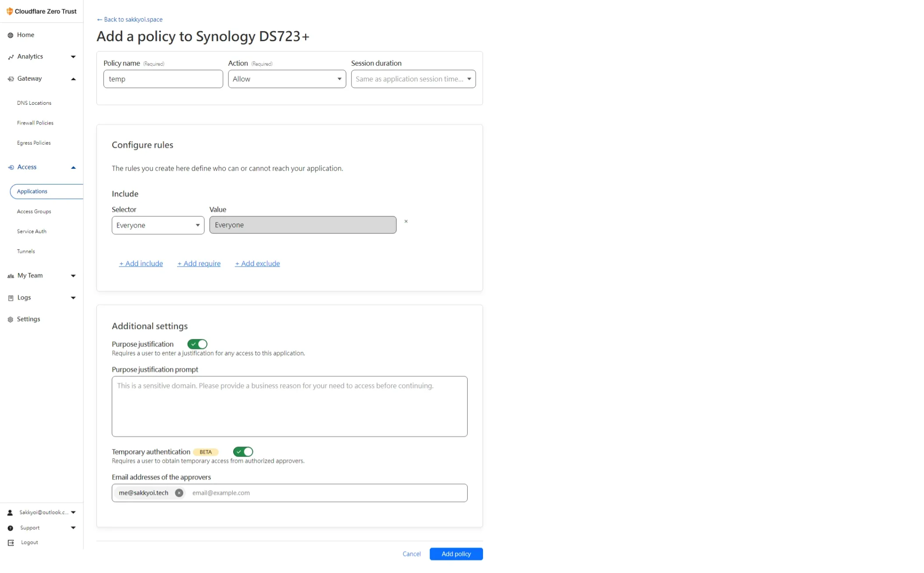This screenshot has width=924, height=573.
Task: Expand the My Team section arrow
Action: (x=73, y=276)
